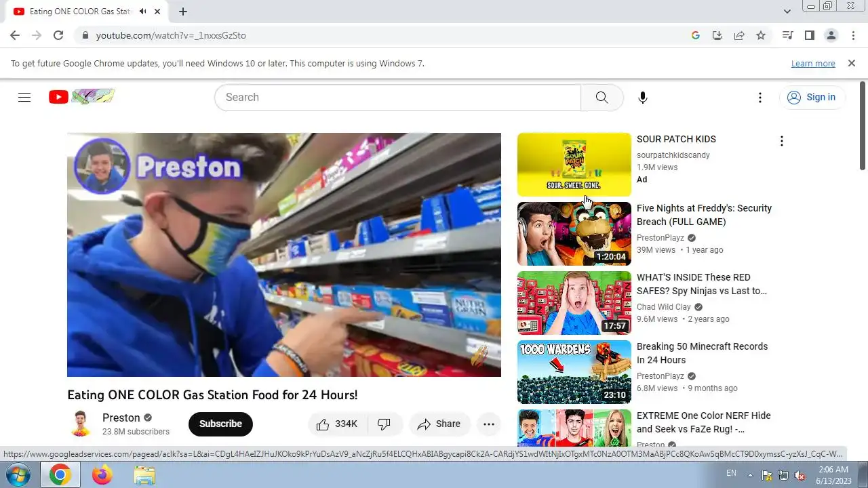This screenshot has width=868, height=488.
Task: Open Chrome three-dot menu
Action: click(x=852, y=35)
